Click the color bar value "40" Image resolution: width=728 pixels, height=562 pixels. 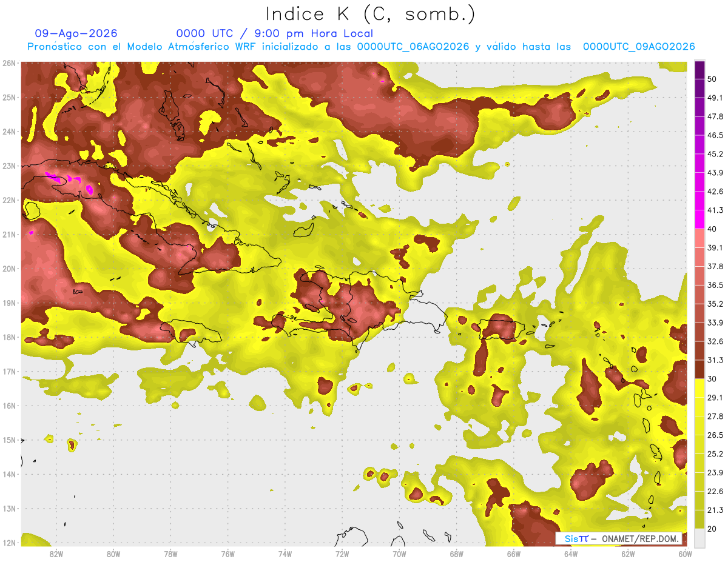[712, 229]
